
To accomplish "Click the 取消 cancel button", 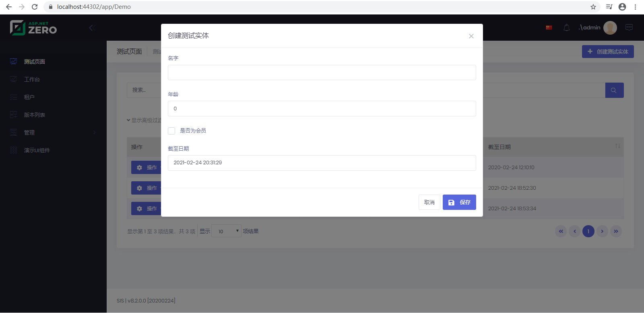I will point(429,202).
